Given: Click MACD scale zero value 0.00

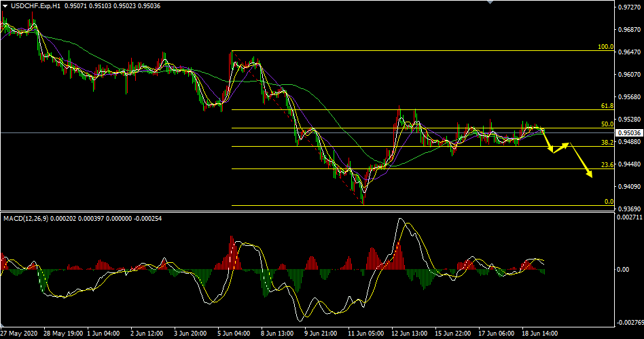Looking at the screenshot, I should point(623,270).
